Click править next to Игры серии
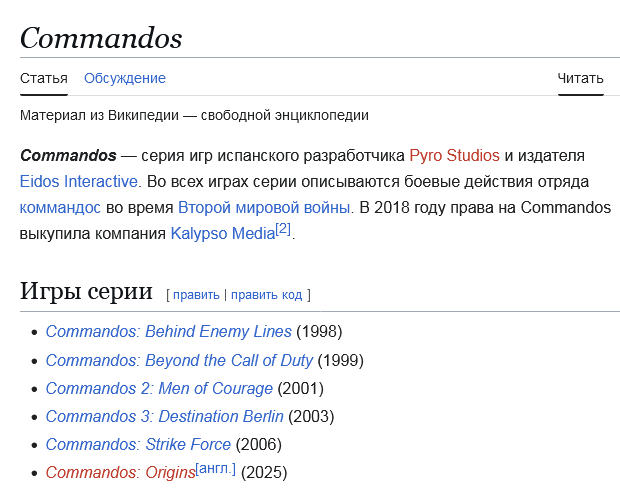The width and height of the screenshot is (620, 500). click(196, 295)
